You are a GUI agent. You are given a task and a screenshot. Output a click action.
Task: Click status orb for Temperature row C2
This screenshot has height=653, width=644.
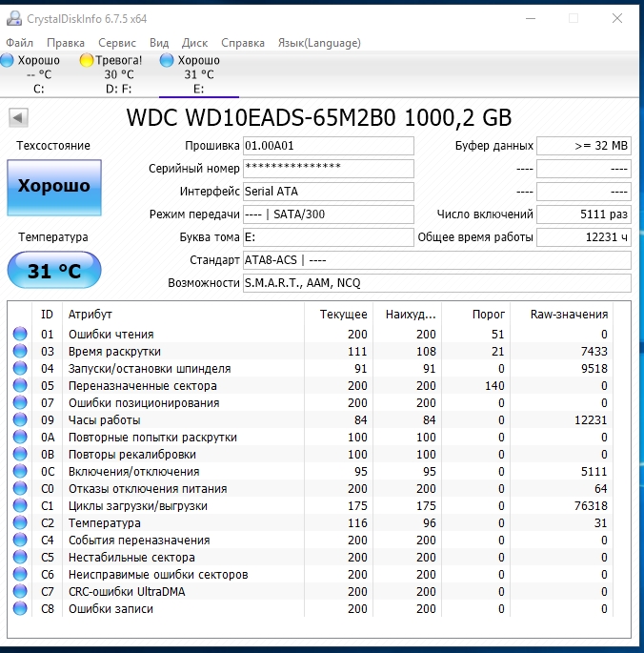click(20, 523)
